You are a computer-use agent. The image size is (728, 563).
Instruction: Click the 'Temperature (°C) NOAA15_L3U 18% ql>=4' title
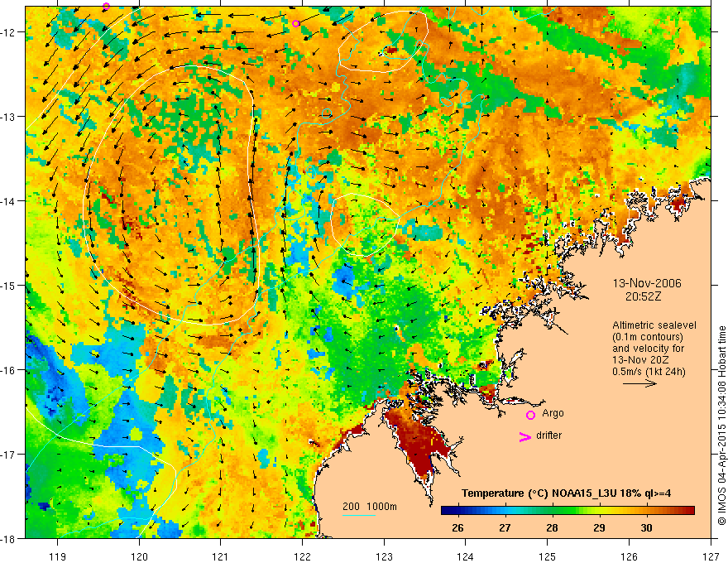pos(566,493)
